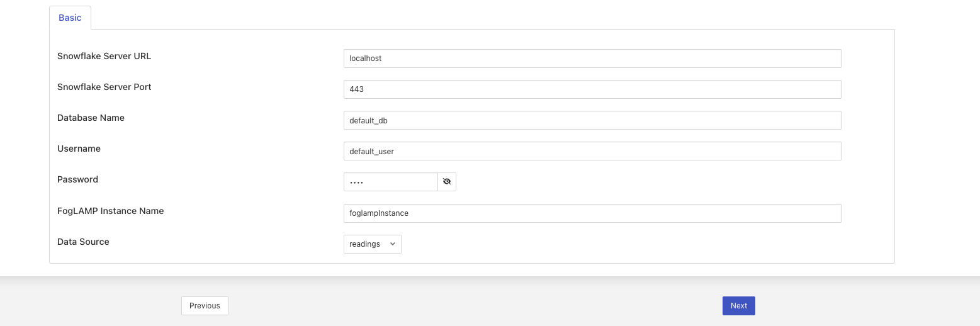The width and height of the screenshot is (980, 326).
Task: Click the 'Password' label text
Action: point(77,179)
